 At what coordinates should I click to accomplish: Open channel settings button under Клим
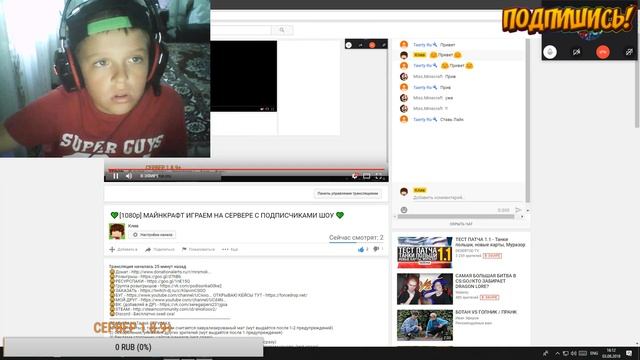click(153, 235)
